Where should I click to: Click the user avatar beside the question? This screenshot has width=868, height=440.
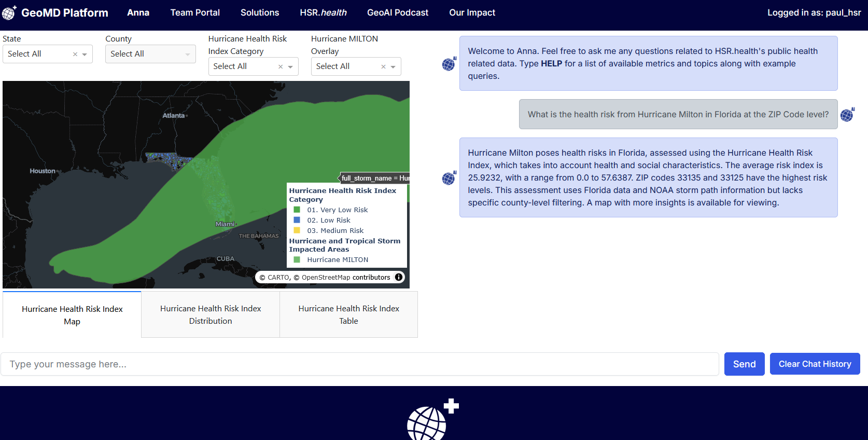[847, 115]
